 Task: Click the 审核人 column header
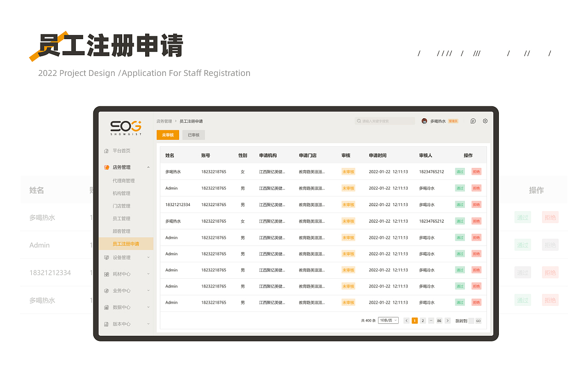pos(426,155)
